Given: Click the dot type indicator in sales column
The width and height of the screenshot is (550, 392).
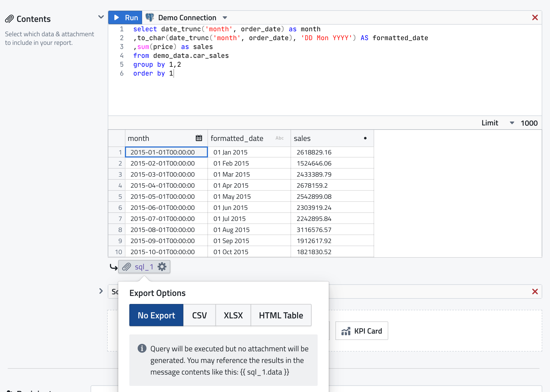Looking at the screenshot, I should (x=365, y=138).
